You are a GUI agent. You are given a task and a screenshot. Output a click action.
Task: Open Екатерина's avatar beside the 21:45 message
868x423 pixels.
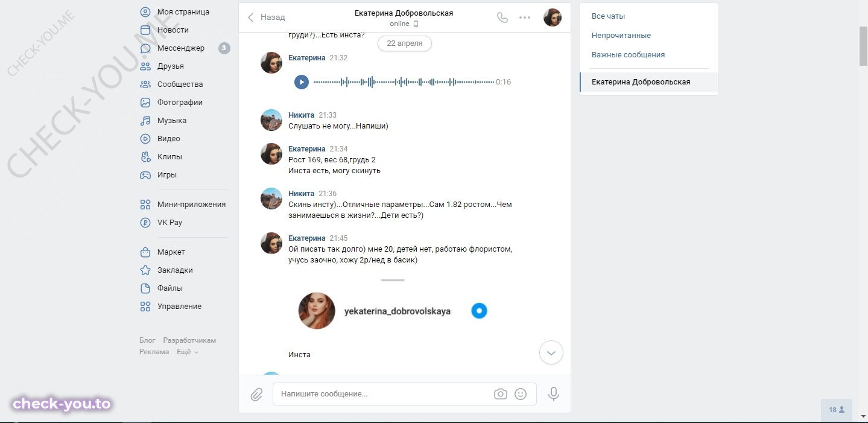tap(271, 243)
